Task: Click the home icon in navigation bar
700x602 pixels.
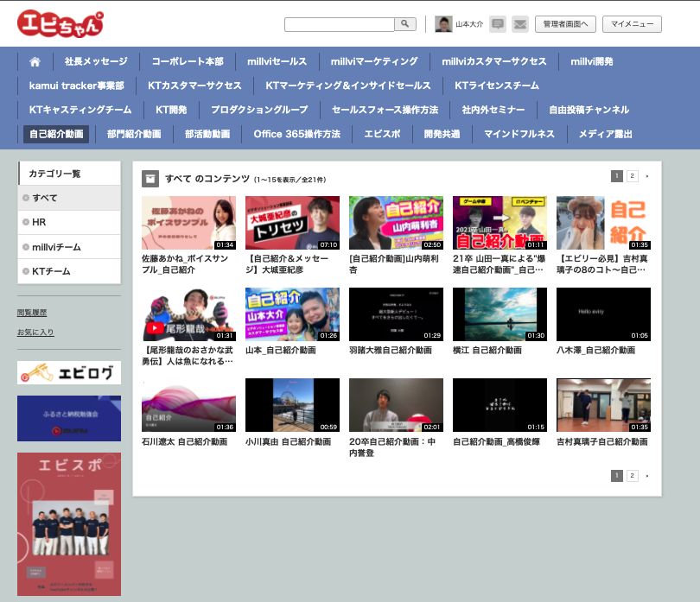Action: click(35, 61)
